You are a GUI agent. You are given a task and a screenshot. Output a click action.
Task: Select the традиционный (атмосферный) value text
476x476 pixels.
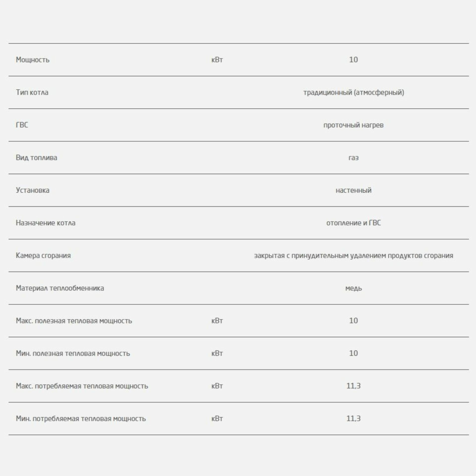[354, 92]
